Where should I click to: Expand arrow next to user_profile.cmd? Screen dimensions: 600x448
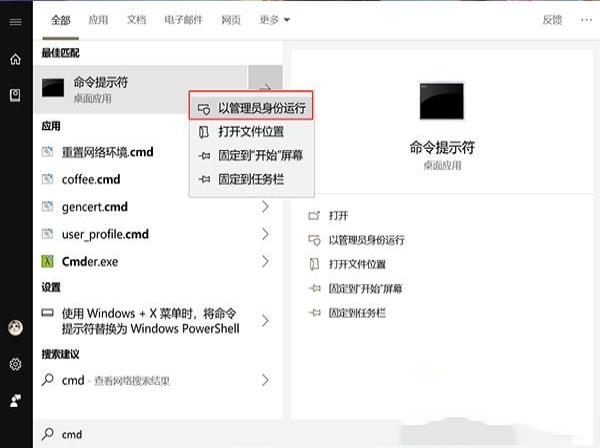pyautogui.click(x=265, y=234)
